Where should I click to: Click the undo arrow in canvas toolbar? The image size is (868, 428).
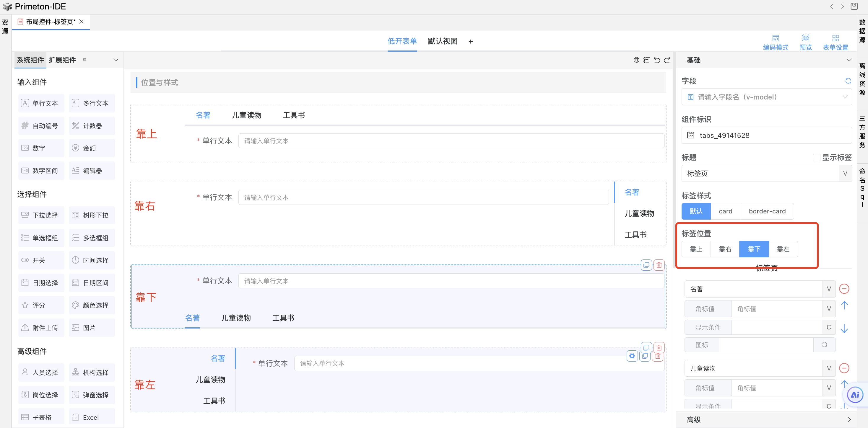(x=657, y=60)
